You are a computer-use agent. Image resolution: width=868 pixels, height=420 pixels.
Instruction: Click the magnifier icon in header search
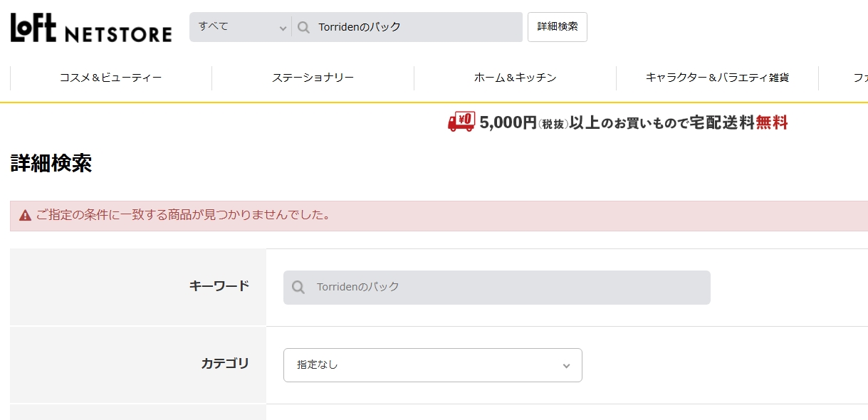coord(304,27)
